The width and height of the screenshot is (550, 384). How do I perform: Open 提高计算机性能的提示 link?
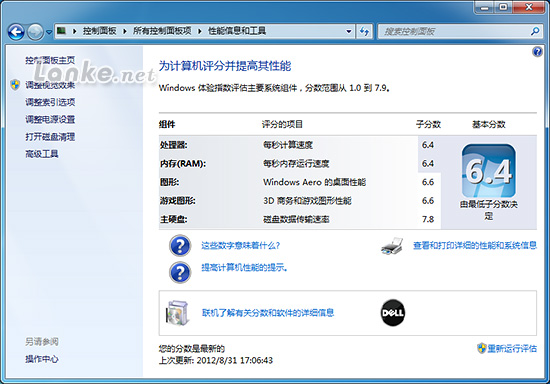(x=244, y=268)
